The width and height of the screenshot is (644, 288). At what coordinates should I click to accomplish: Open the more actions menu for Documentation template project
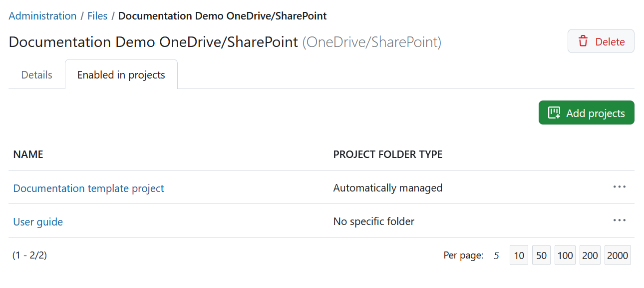pyautogui.click(x=619, y=187)
